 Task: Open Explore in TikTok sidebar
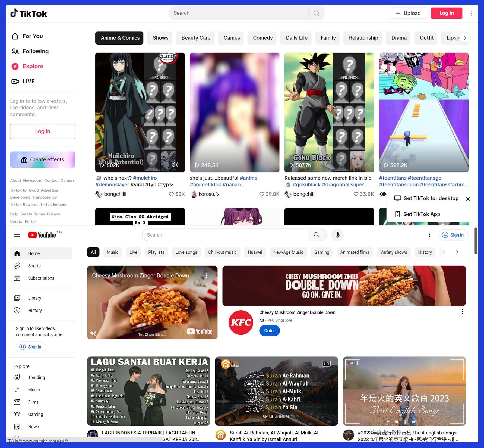[x=27, y=66]
